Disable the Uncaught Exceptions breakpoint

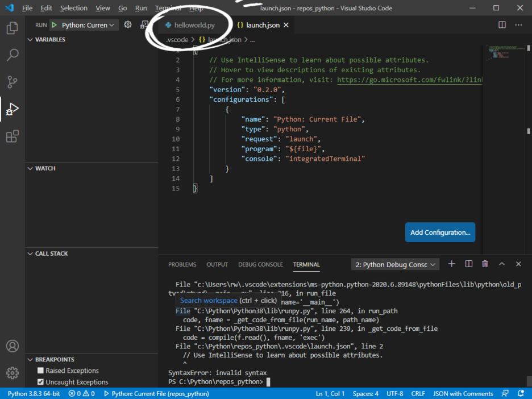[x=40, y=382]
